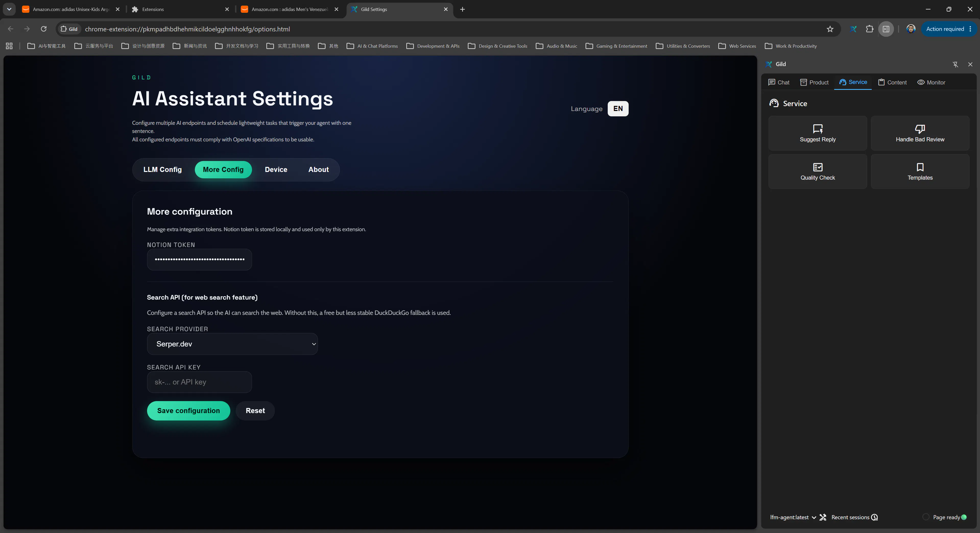Unpin the Gild side panel
980x533 pixels.
[x=955, y=64]
